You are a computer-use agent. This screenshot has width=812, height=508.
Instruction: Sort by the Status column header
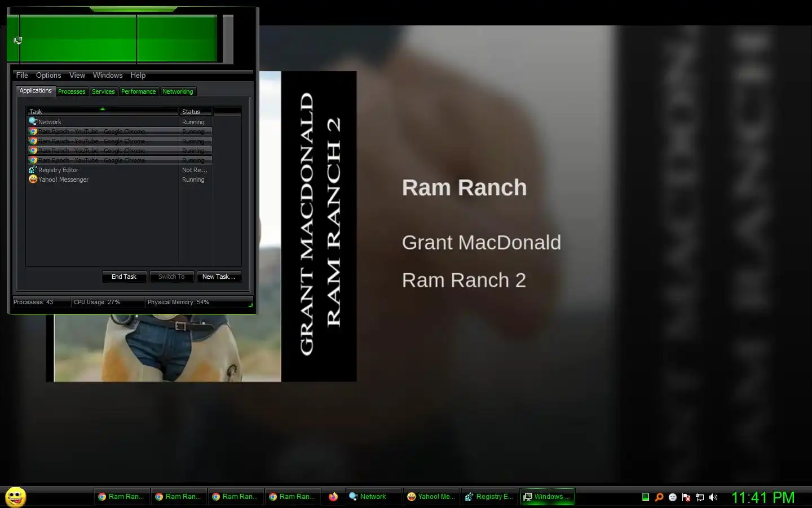(x=196, y=111)
